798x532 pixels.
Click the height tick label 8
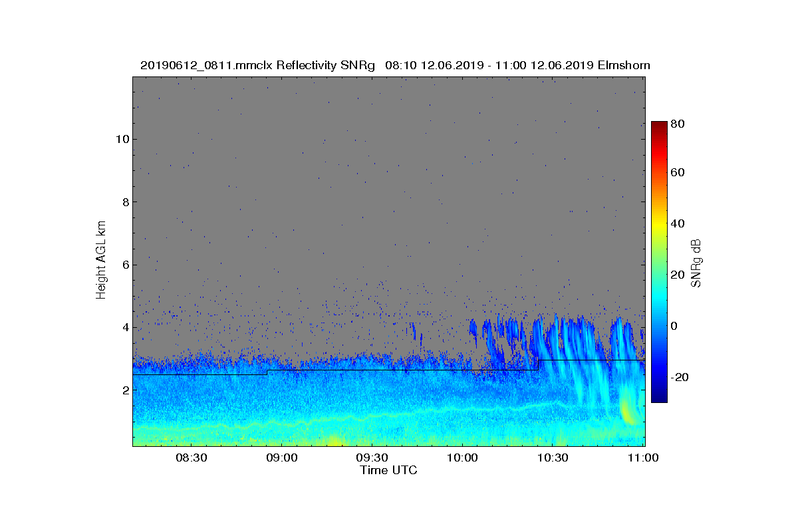tap(124, 201)
